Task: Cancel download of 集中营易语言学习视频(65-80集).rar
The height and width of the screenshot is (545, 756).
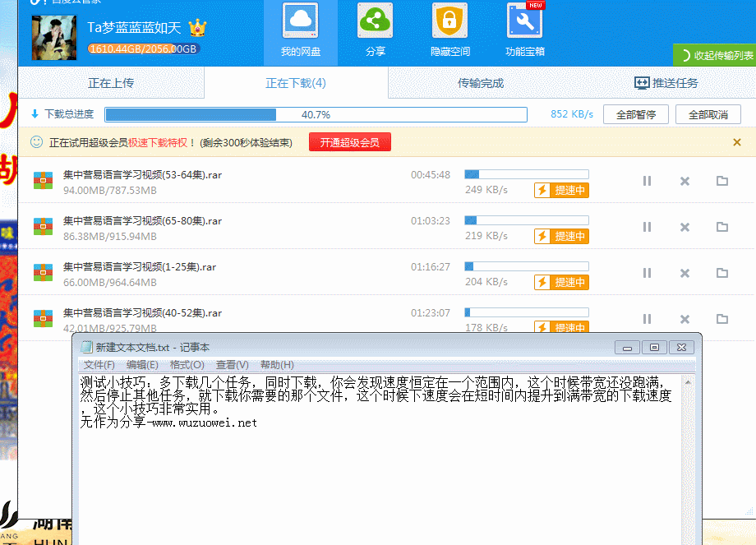Action: pyautogui.click(x=685, y=227)
